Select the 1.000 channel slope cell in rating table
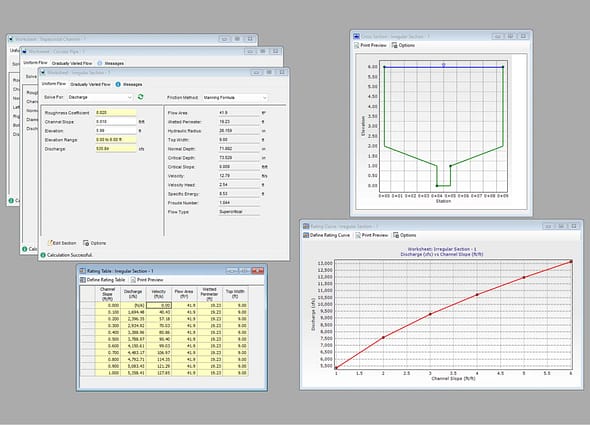This screenshot has height=425, width=590. point(108,373)
